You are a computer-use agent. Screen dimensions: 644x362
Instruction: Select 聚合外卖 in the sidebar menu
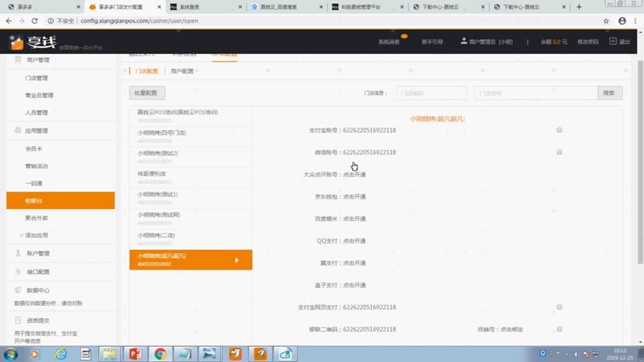(37, 218)
